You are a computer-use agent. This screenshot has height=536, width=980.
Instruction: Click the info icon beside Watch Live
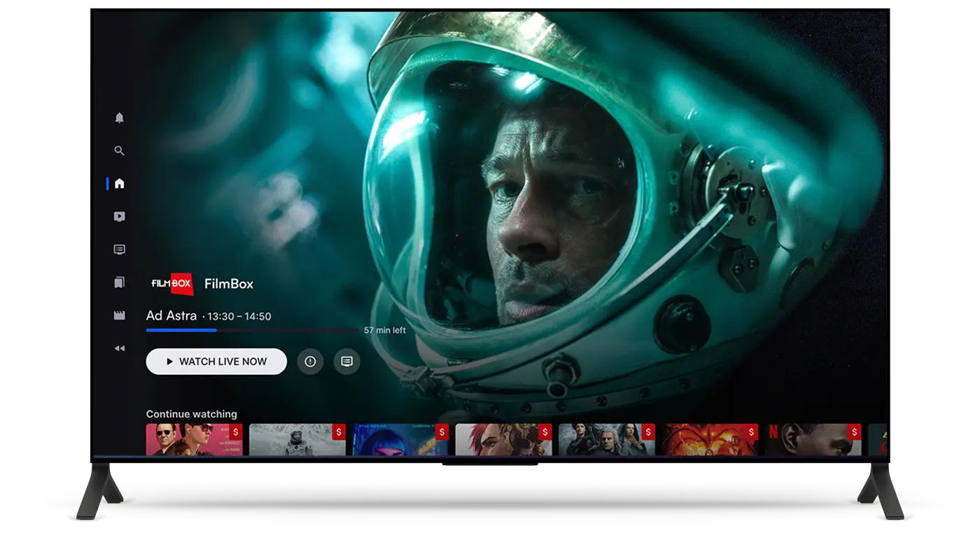310,362
